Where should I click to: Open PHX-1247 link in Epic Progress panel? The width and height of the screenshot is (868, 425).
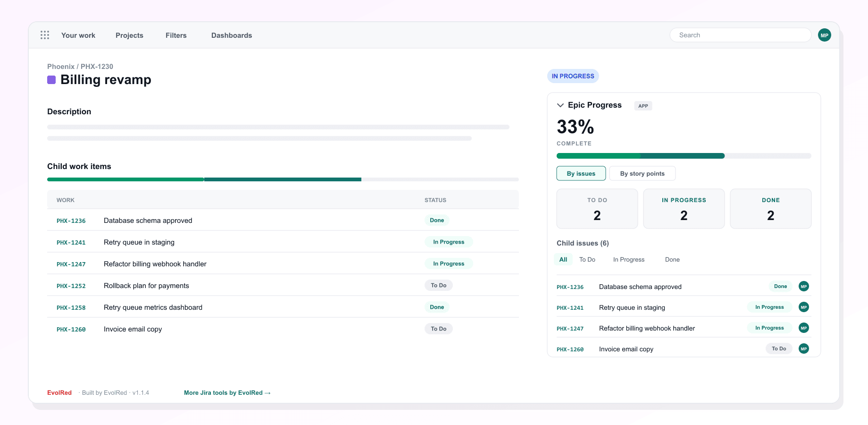click(570, 328)
